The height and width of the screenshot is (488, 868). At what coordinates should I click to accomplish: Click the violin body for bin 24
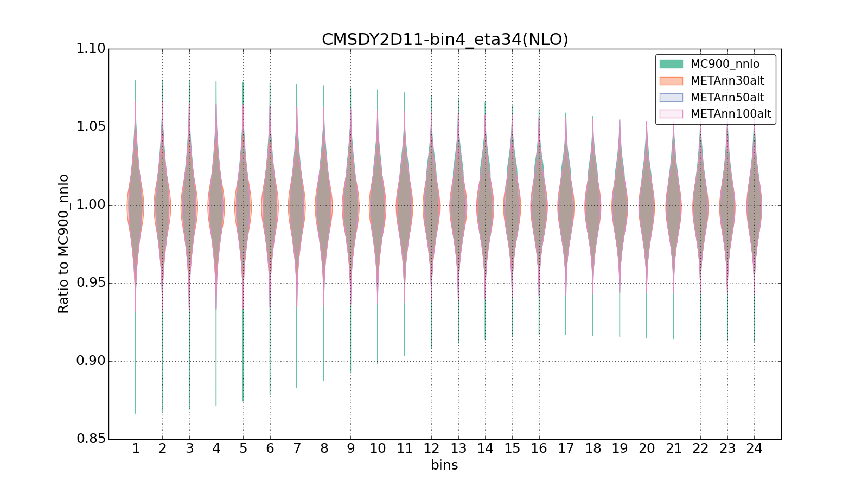point(754,206)
